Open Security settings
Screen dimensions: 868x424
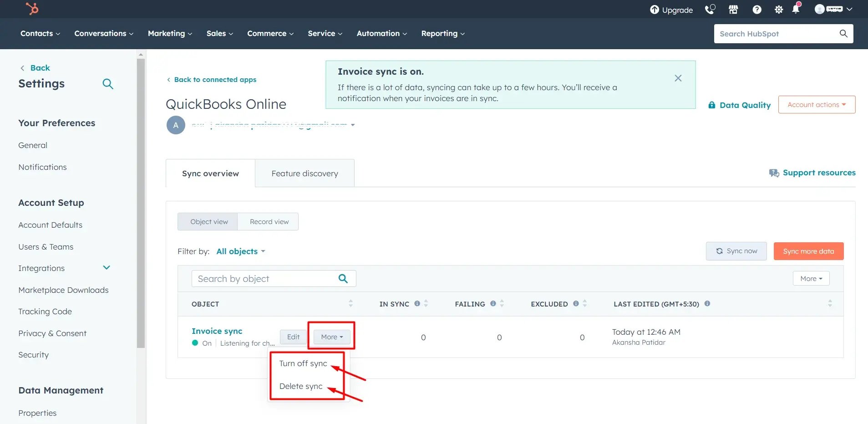point(33,355)
